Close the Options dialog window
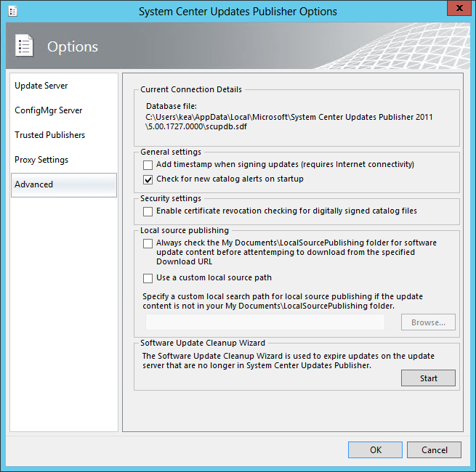The image size is (476, 472). click(x=459, y=8)
